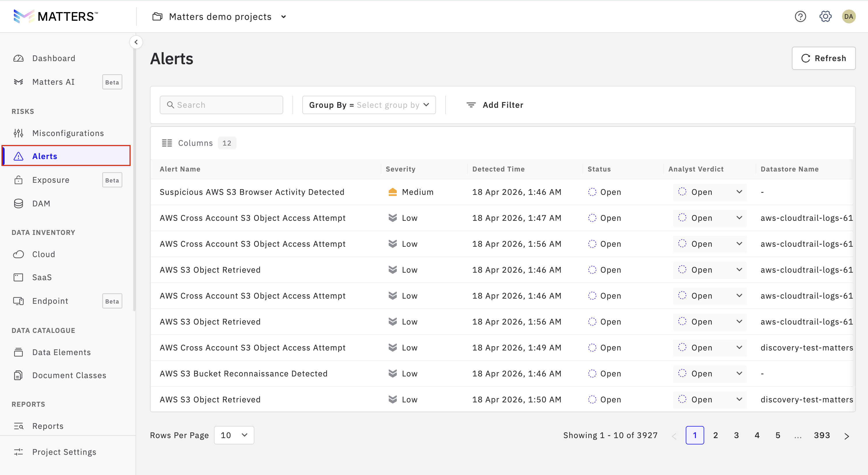The height and width of the screenshot is (475, 868).
Task: Open the DAM database icon
Action: pyautogui.click(x=18, y=203)
